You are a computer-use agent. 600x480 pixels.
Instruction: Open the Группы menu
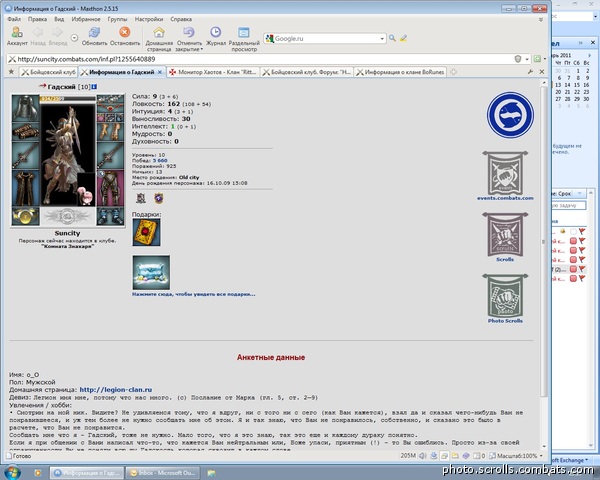coord(117,19)
